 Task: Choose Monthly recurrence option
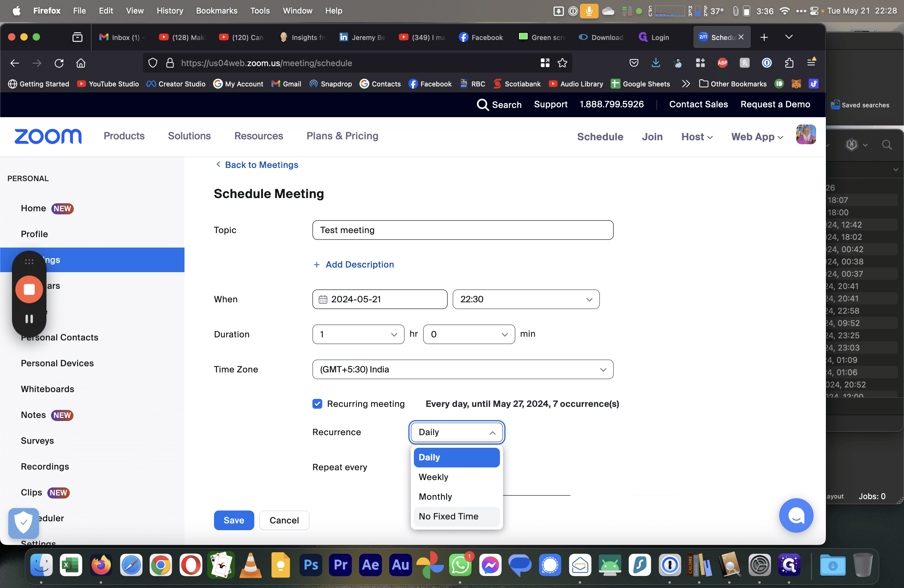click(457, 496)
